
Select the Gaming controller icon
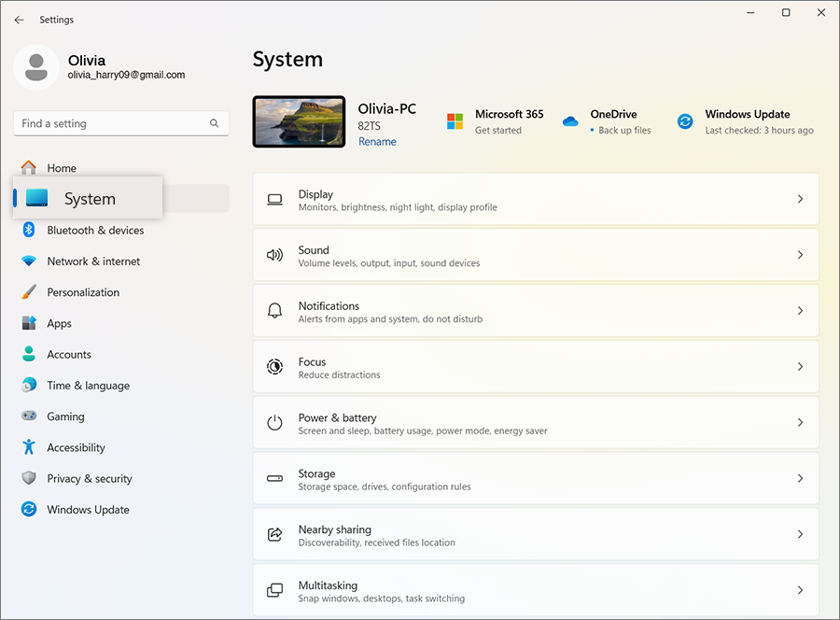click(x=29, y=416)
